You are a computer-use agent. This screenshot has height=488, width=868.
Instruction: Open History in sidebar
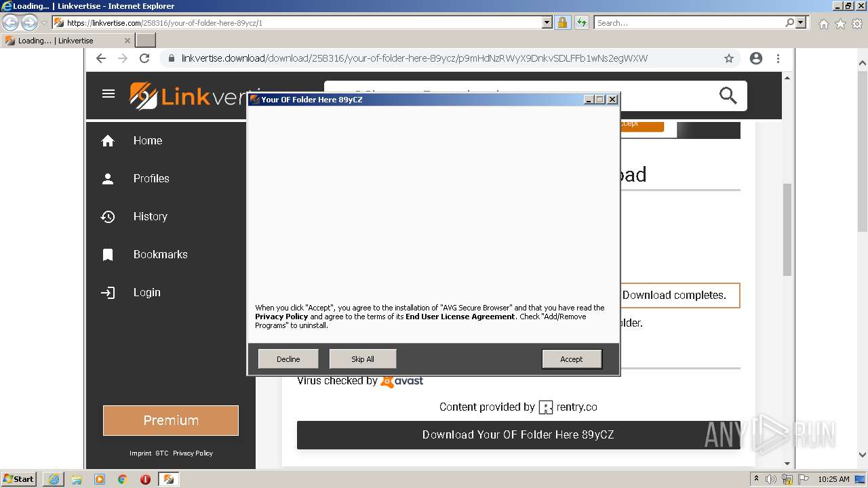(150, 216)
